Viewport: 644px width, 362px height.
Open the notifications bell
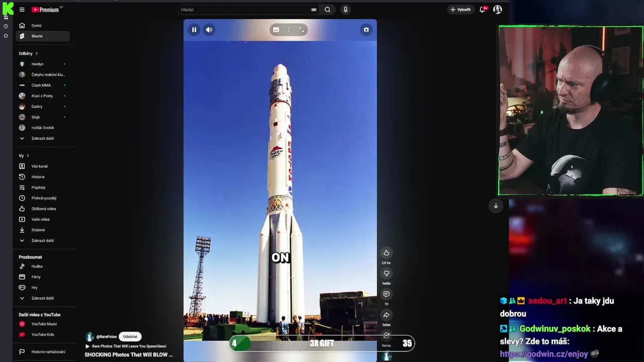coord(482,10)
